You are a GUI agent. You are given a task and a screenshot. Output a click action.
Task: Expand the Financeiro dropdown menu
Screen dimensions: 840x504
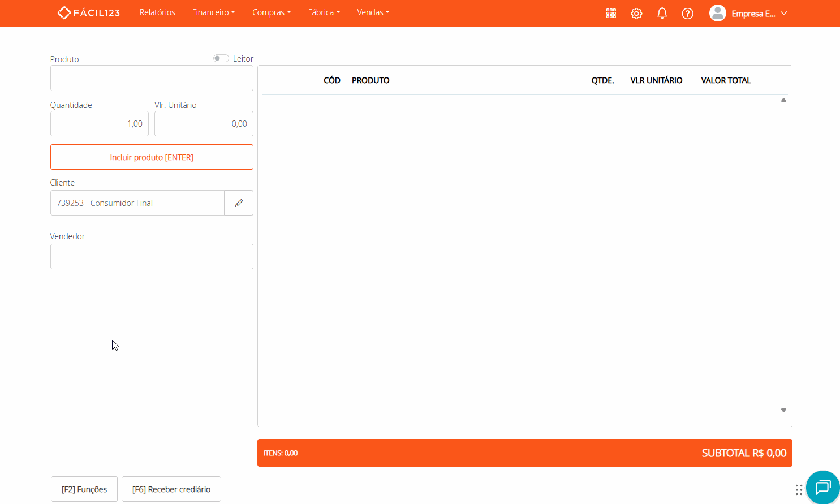(213, 12)
